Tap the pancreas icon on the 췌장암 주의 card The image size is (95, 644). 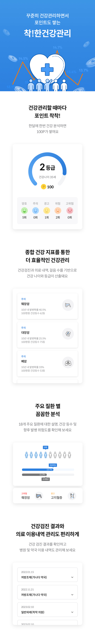(x=68, y=305)
